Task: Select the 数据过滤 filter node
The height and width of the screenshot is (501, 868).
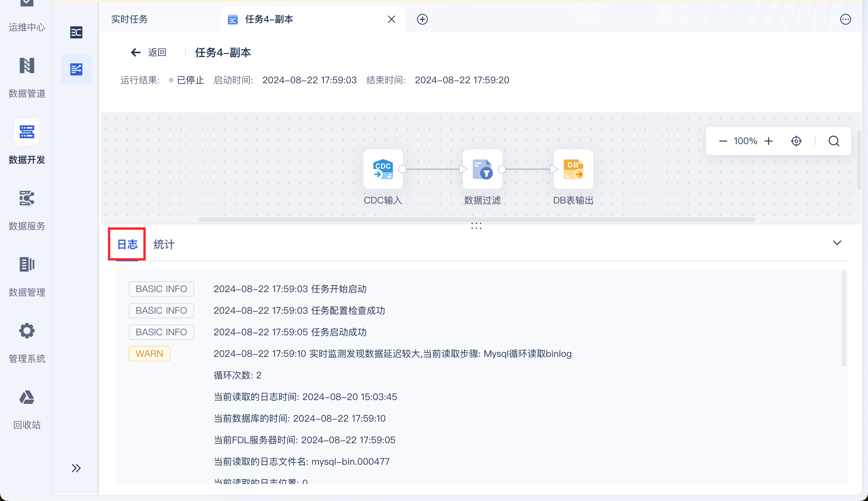Action: 482,169
